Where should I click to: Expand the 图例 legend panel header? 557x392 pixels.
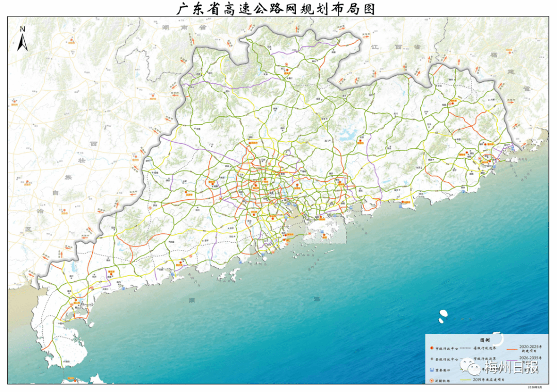485,340
